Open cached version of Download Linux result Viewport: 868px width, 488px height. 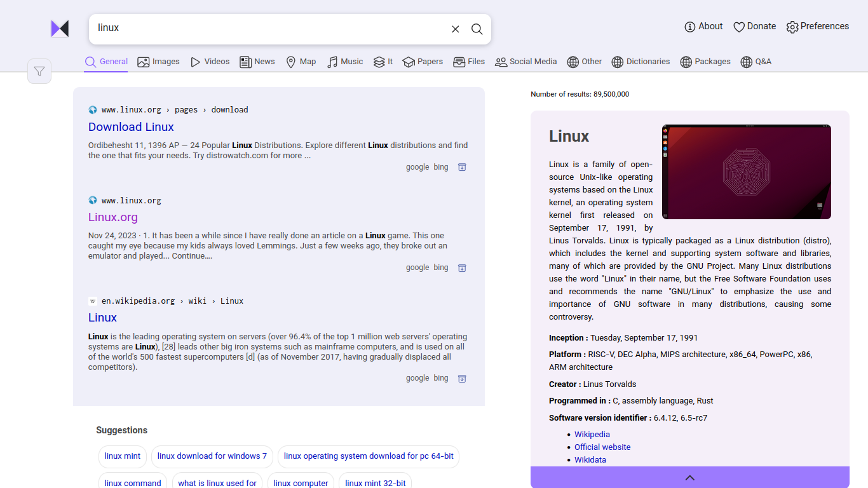462,167
